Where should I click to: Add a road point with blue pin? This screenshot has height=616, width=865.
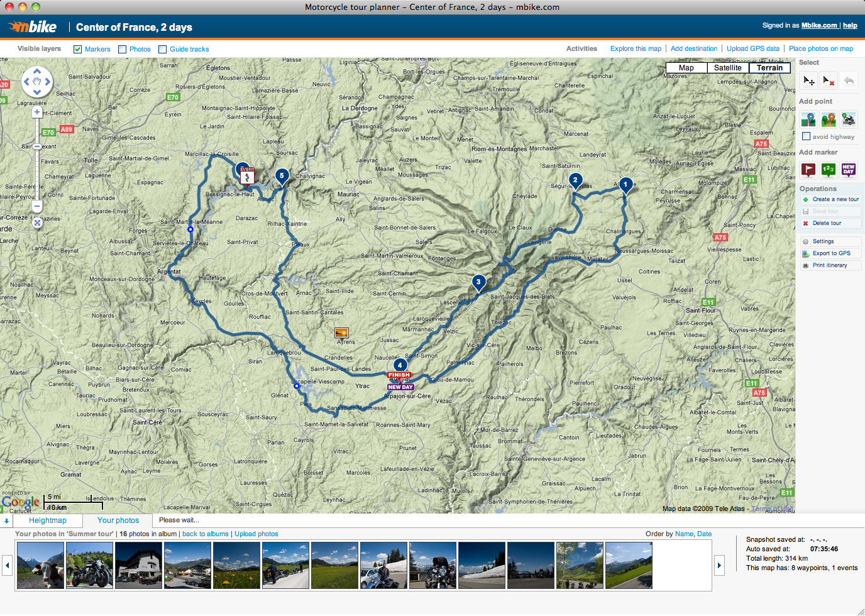click(x=808, y=119)
